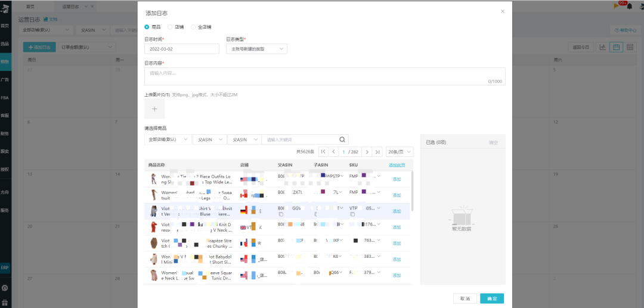Click the 日志内容 text area
The width and height of the screenshot is (644, 308).
pyautogui.click(x=324, y=76)
